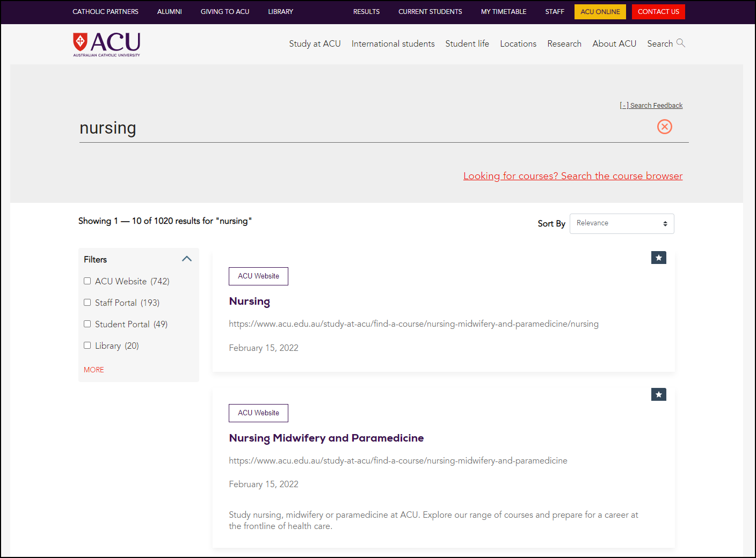The width and height of the screenshot is (756, 558).
Task: Select the Library filter checkbox
Action: pos(88,345)
